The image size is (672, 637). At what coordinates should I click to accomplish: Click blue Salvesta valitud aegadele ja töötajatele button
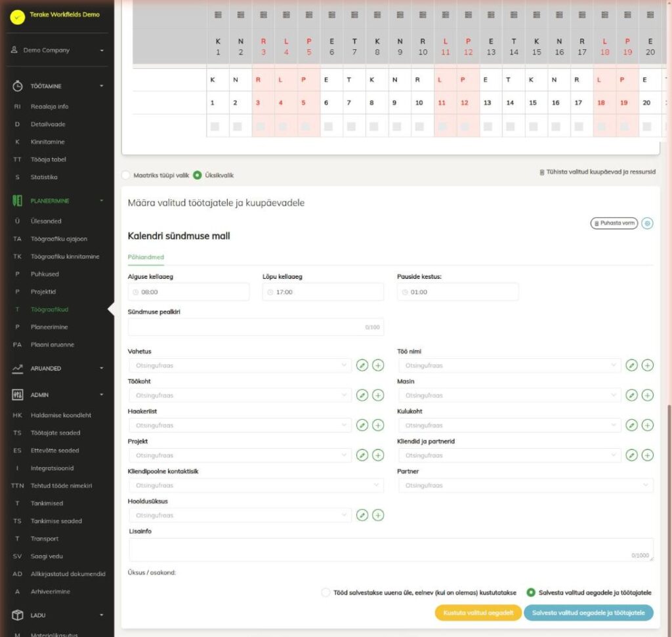click(x=589, y=613)
